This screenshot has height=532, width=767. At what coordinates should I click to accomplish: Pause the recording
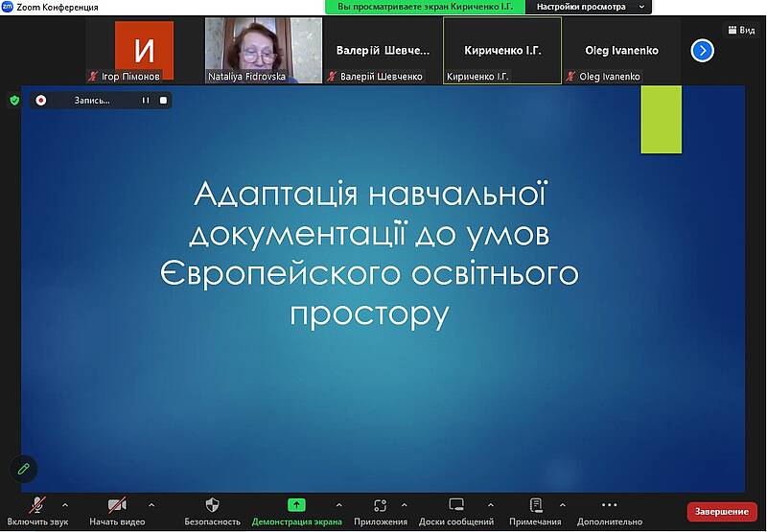[146, 101]
